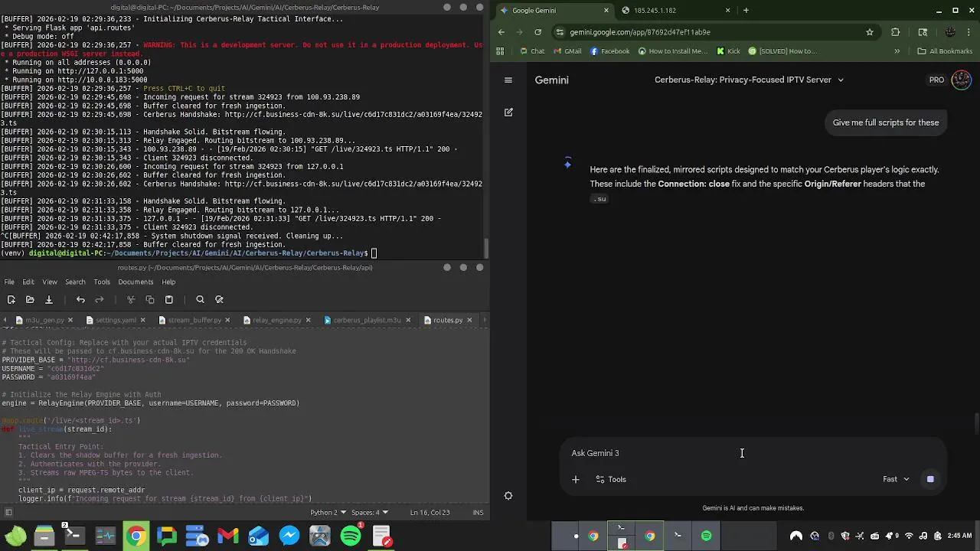Open Facebook Messenger from the dock
This screenshot has height=551, width=980.
click(x=289, y=536)
